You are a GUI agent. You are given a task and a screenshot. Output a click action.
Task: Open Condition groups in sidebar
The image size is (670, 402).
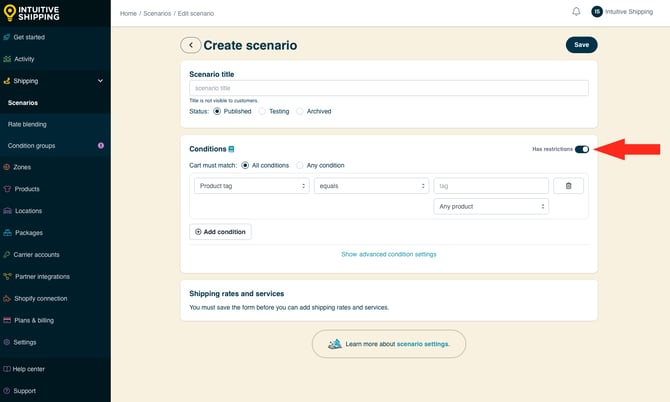click(x=31, y=146)
